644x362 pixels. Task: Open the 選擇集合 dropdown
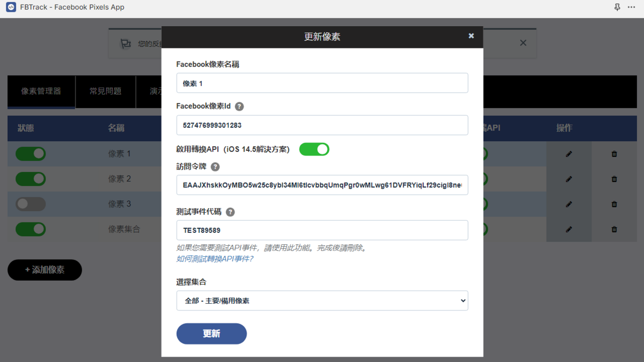click(322, 301)
